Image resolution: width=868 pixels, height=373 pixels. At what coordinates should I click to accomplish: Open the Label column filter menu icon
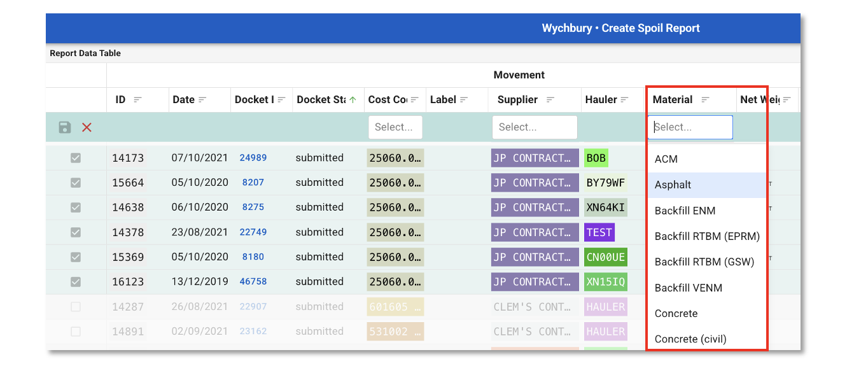tap(464, 100)
